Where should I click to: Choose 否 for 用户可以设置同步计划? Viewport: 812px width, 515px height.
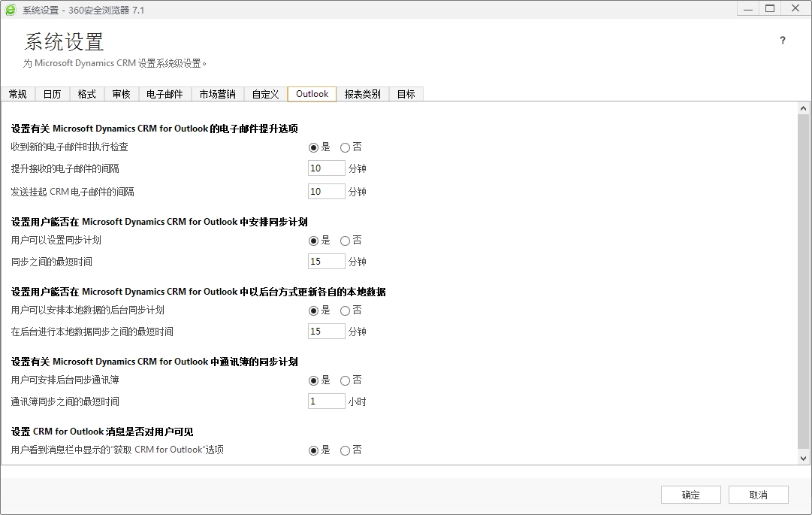[345, 241]
